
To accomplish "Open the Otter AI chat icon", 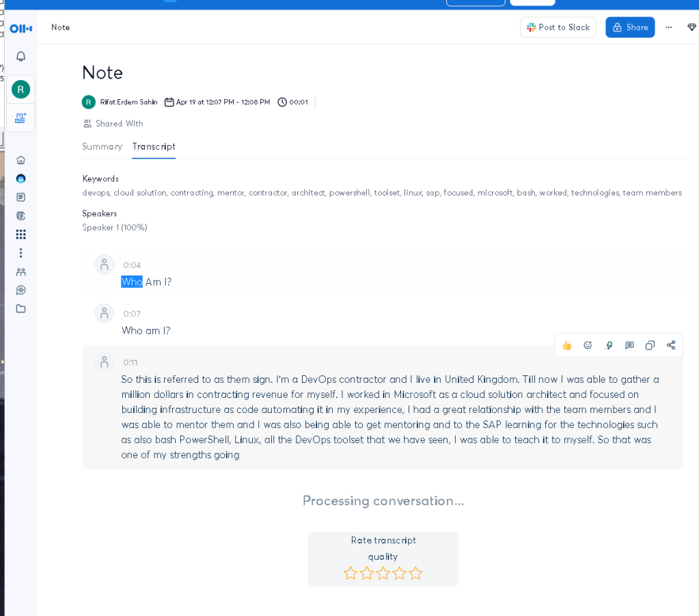I will pos(21,179).
